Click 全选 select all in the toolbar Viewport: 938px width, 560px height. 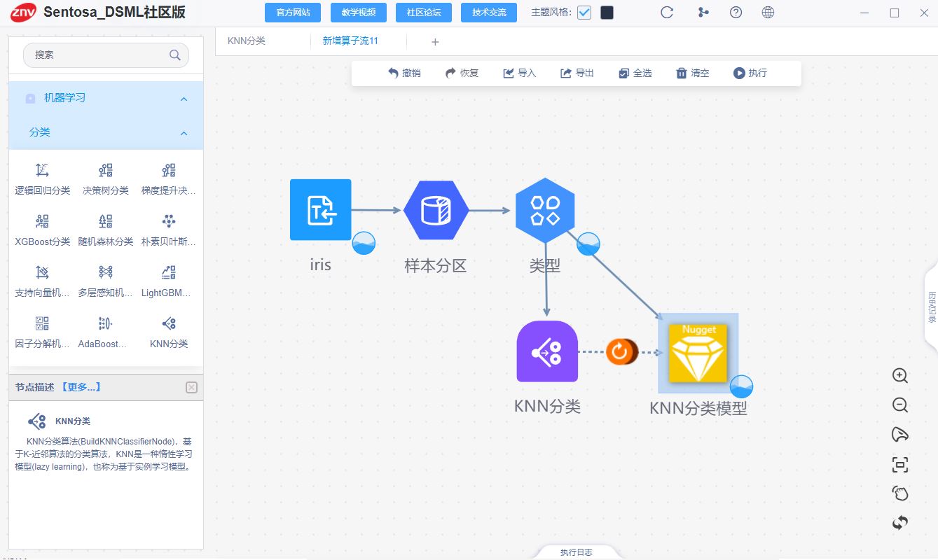tap(635, 73)
